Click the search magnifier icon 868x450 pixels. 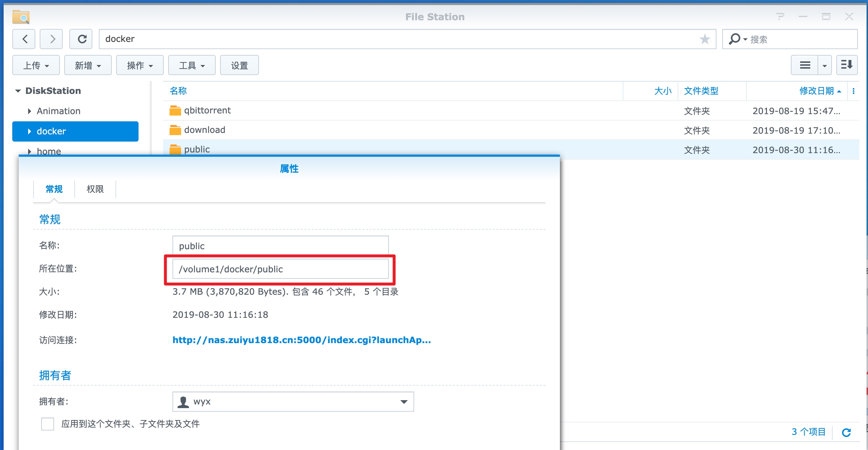(734, 39)
